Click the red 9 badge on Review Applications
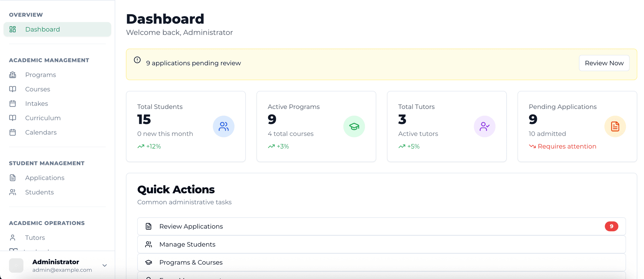This screenshot has height=279, width=644. click(611, 226)
